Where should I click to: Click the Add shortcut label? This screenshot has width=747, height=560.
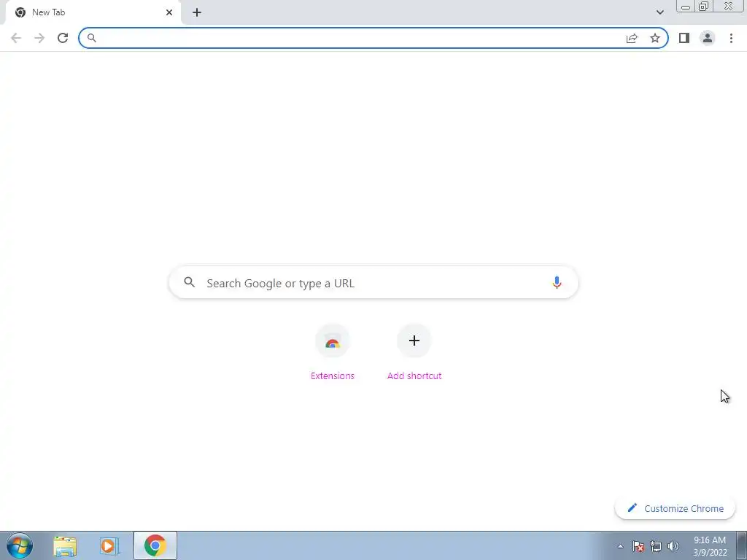pos(414,376)
